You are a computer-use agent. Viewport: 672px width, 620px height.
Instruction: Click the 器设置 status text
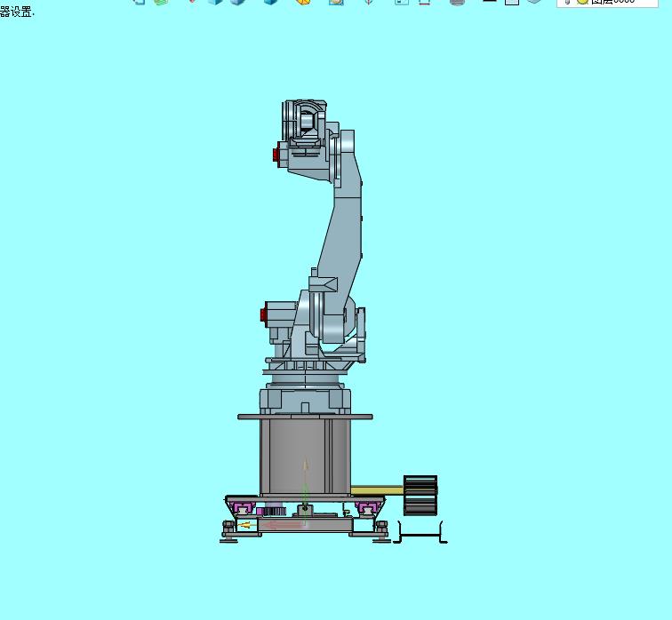[17, 12]
